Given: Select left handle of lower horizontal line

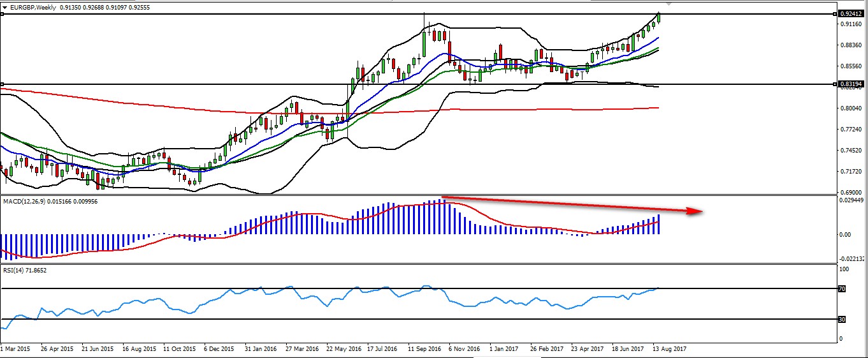Looking at the screenshot, I should [2, 84].
